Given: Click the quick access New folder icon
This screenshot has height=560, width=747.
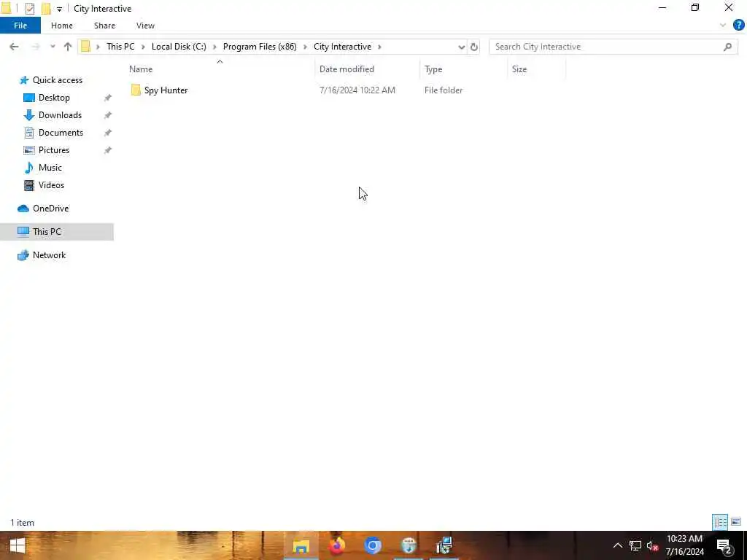Looking at the screenshot, I should pos(46,9).
